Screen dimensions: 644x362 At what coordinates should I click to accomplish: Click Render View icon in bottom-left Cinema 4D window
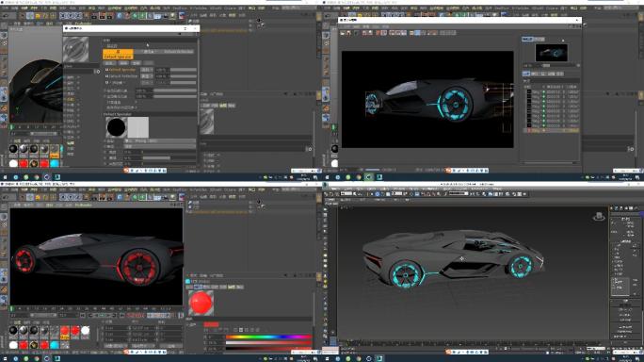(x=94, y=197)
